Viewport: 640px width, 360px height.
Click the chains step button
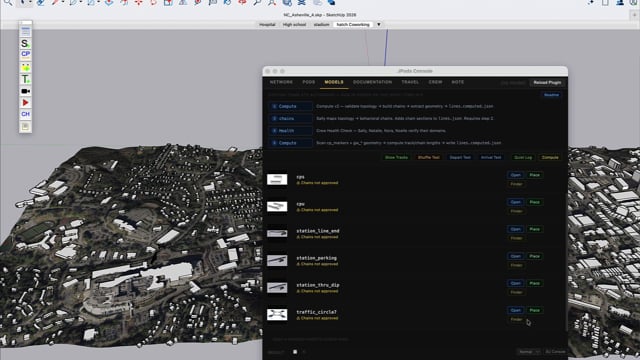pos(290,118)
